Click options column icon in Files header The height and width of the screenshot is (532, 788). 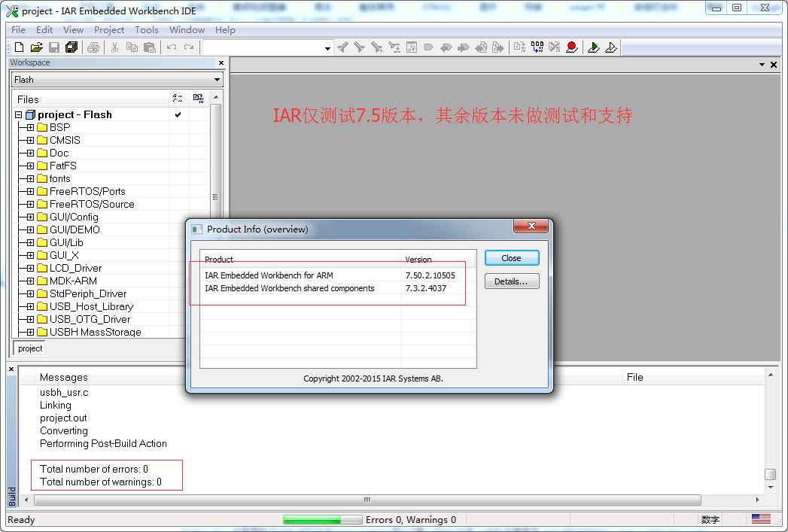[178, 99]
